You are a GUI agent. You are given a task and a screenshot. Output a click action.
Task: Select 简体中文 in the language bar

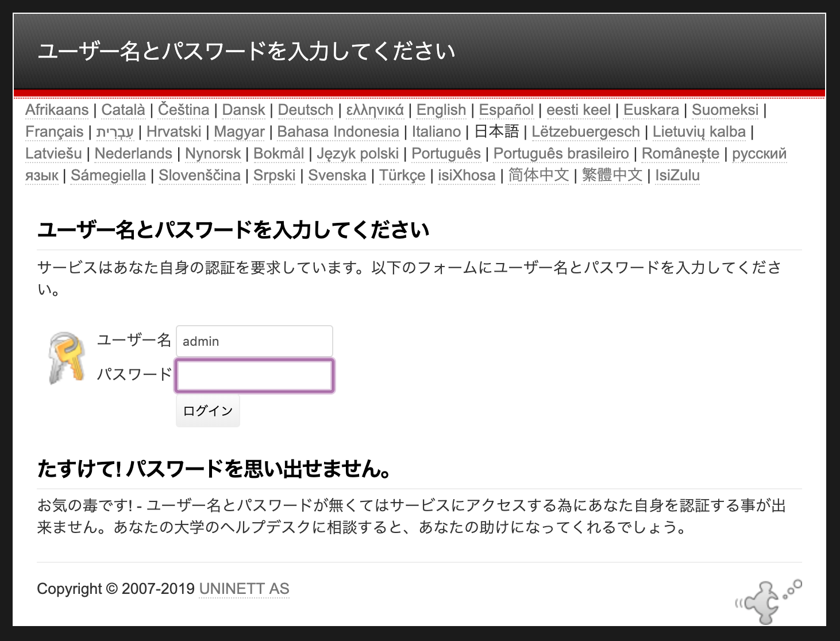pos(538,175)
